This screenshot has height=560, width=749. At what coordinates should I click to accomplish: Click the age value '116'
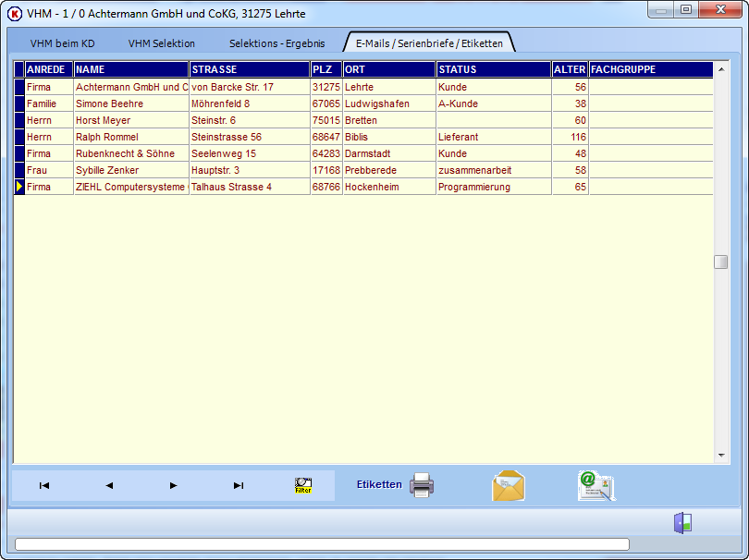(x=571, y=137)
